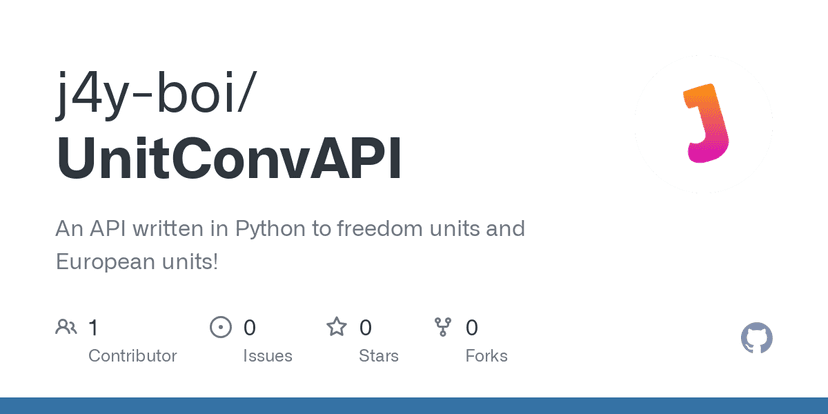Click the Issues label

(x=268, y=356)
